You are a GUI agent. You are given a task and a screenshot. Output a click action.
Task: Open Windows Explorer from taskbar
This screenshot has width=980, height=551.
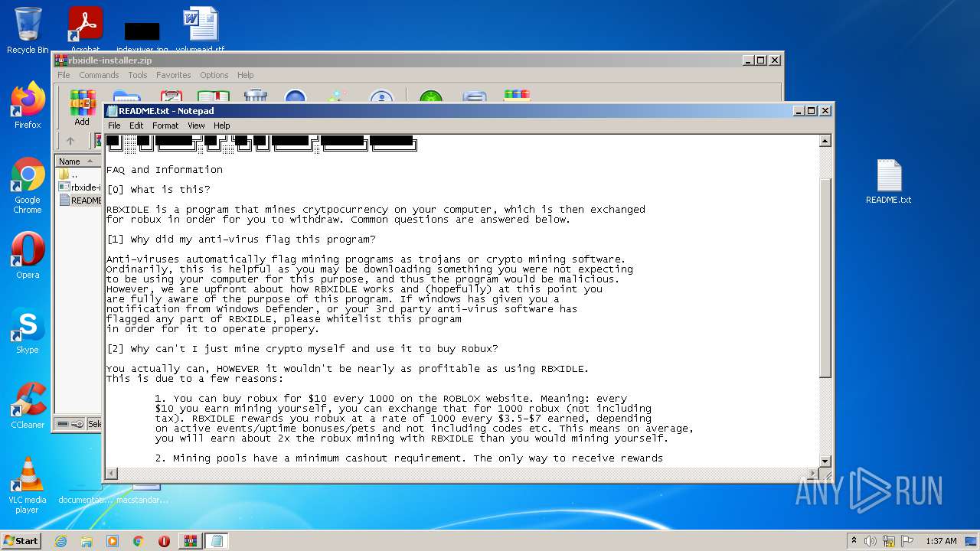pos(87,541)
